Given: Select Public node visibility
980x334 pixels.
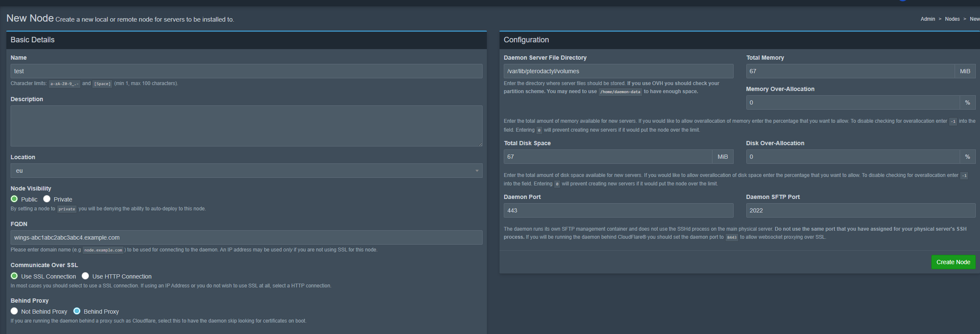Looking at the screenshot, I should 14,199.
